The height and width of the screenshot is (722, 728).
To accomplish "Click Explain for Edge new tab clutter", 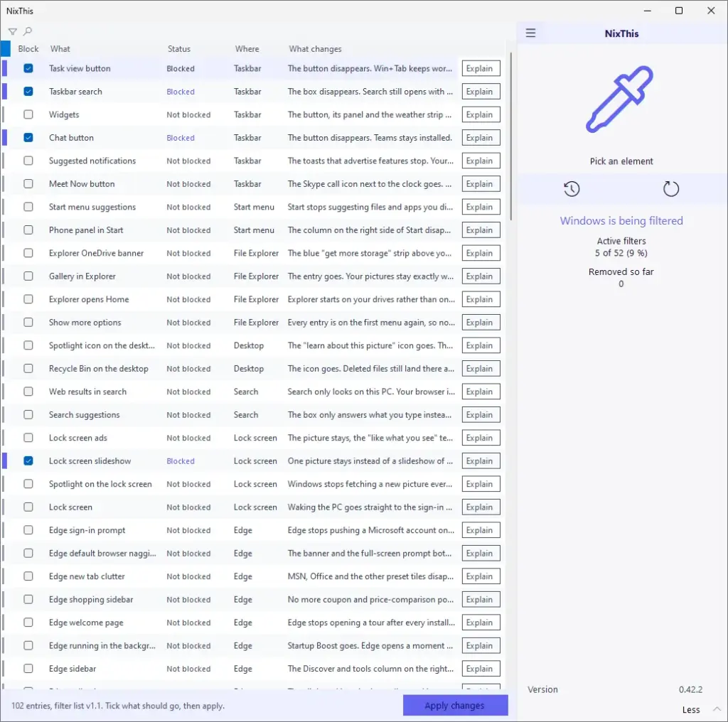I will coord(481,576).
